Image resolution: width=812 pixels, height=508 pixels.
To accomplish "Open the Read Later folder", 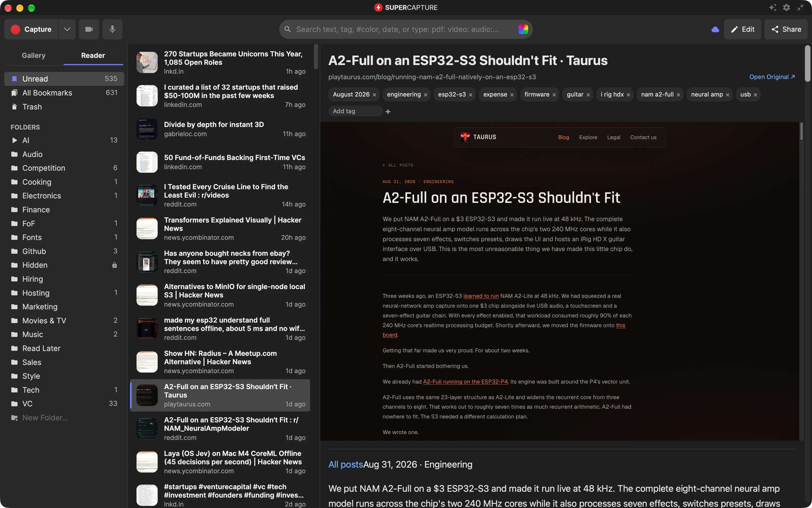I will (x=64, y=348).
